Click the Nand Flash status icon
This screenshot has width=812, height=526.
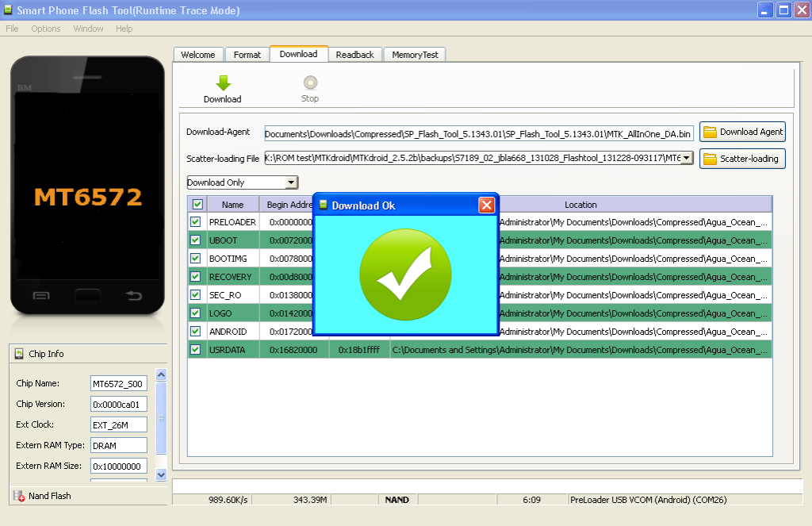pos(17,495)
